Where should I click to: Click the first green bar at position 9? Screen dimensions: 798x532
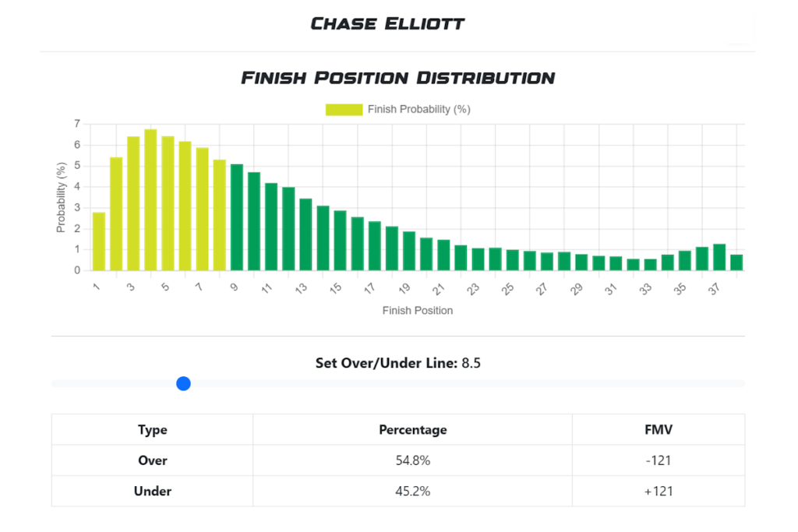(237, 217)
